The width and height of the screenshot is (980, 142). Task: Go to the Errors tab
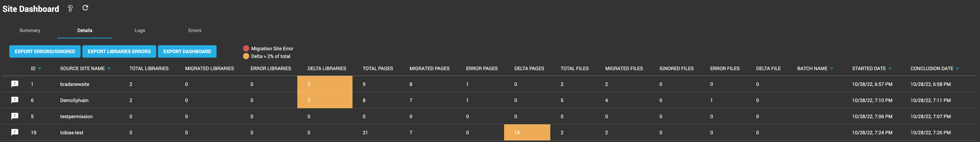point(195,30)
